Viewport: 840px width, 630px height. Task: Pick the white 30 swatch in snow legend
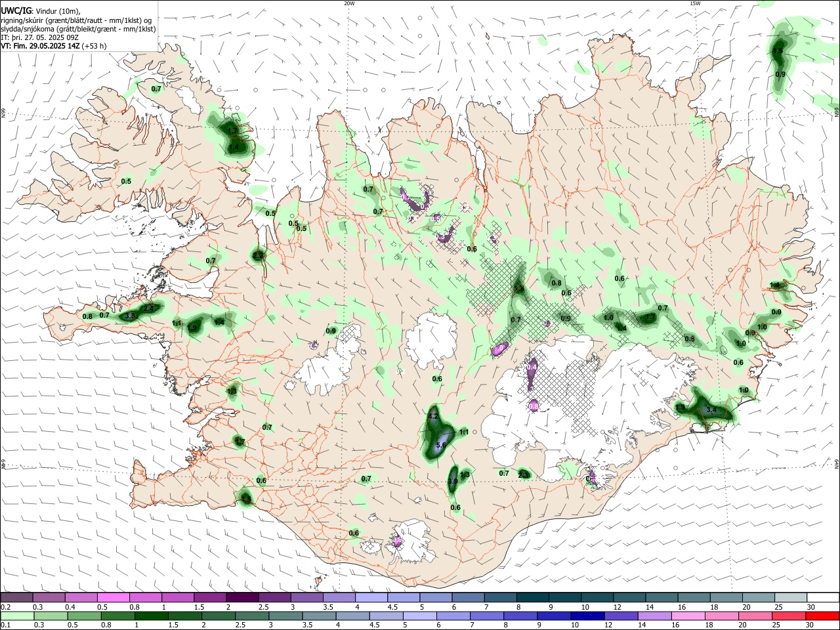click(823, 598)
